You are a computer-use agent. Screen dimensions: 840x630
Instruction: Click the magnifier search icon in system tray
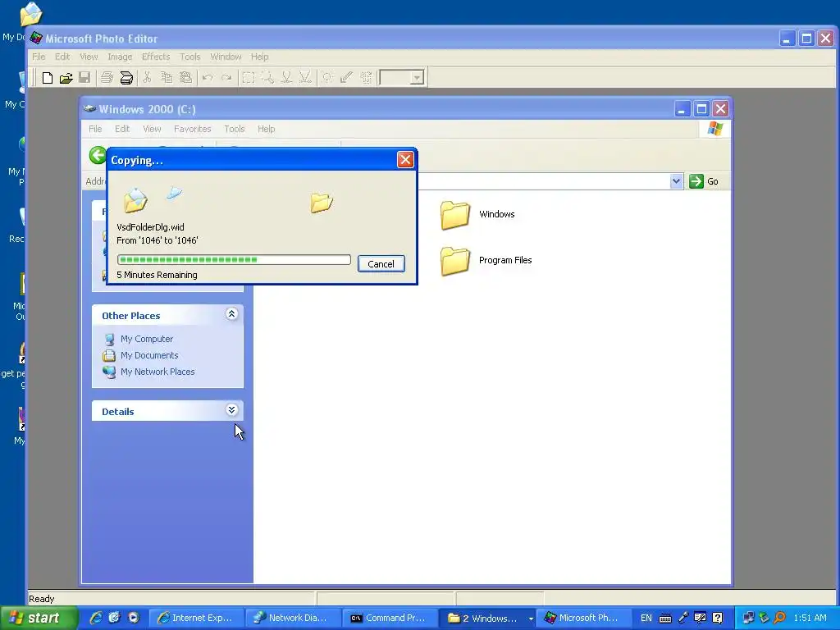point(780,619)
